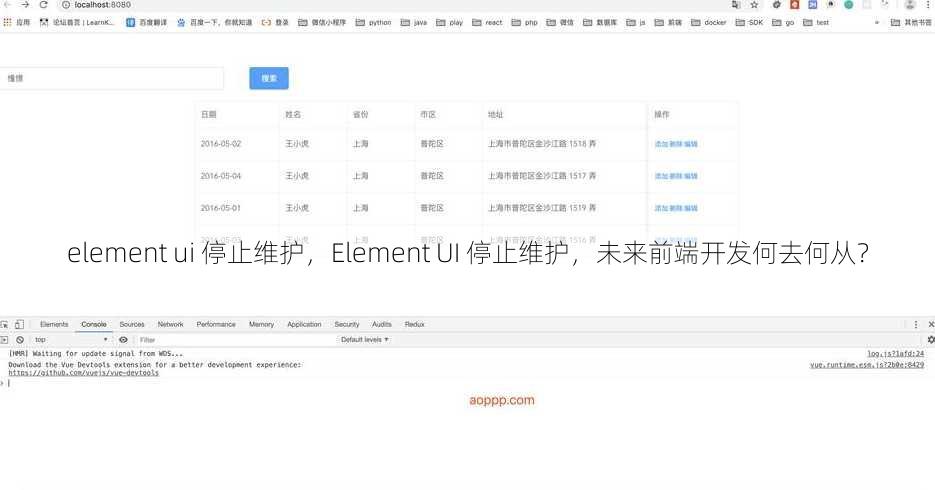Click the search text input on the page

point(112,78)
